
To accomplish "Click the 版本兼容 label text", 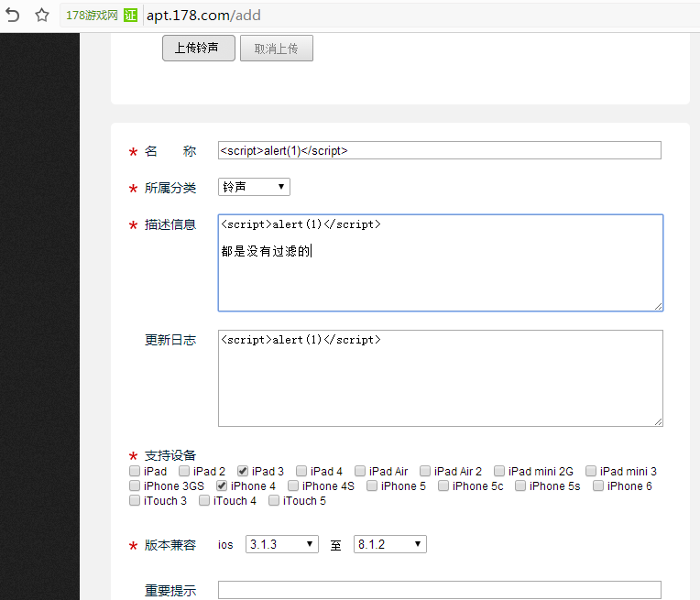I will coord(170,545).
